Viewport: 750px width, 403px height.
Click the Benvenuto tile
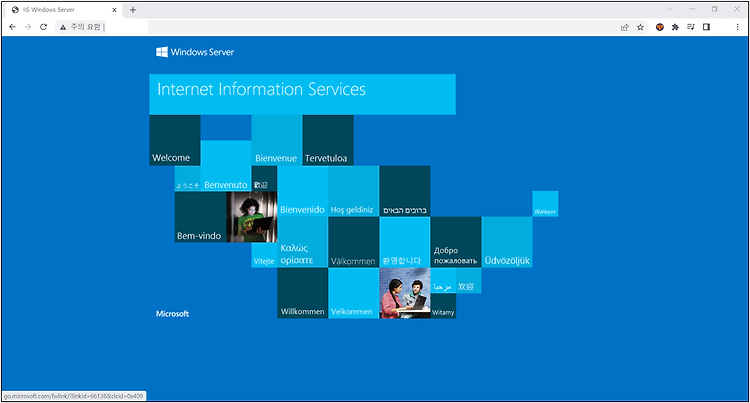tap(226, 165)
